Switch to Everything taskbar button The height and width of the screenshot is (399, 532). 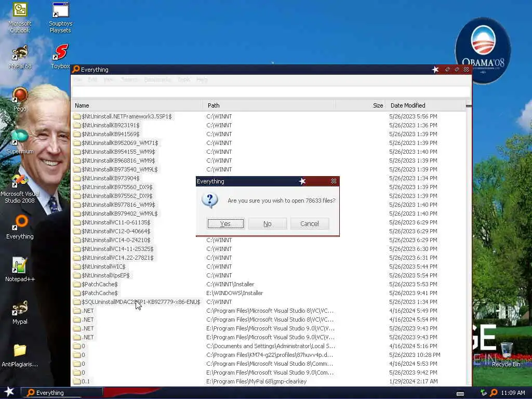[62, 393]
